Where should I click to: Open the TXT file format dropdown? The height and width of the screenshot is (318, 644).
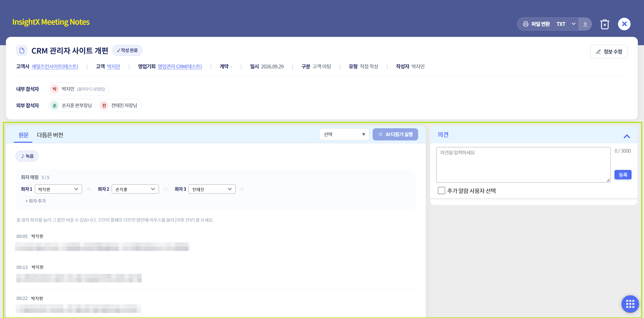click(566, 24)
